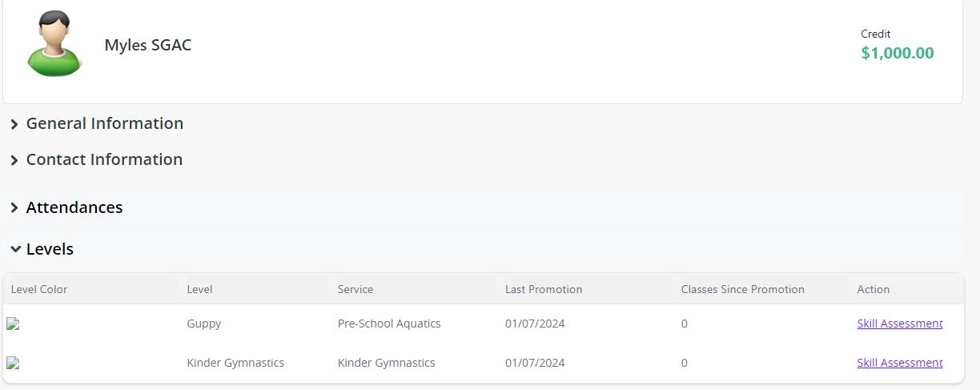Click the $1,000.00 credit amount
The height and width of the screenshot is (390, 980).
(897, 53)
